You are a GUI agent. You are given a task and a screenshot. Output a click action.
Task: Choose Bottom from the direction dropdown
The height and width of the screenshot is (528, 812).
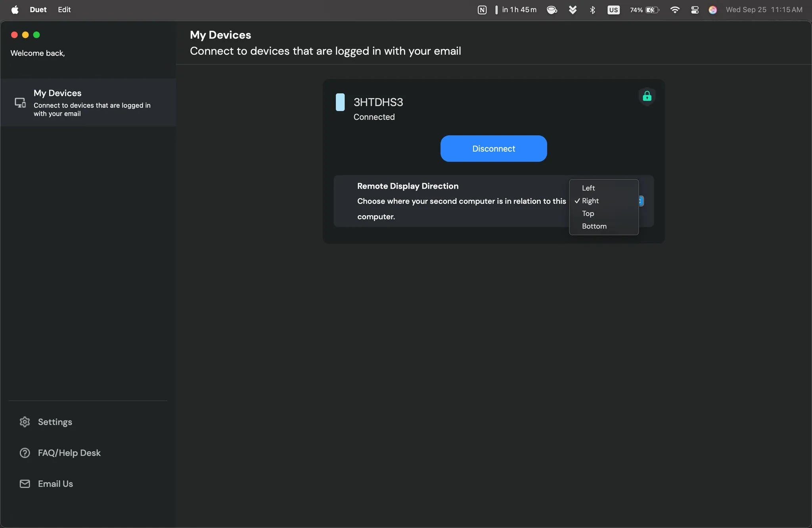(594, 226)
